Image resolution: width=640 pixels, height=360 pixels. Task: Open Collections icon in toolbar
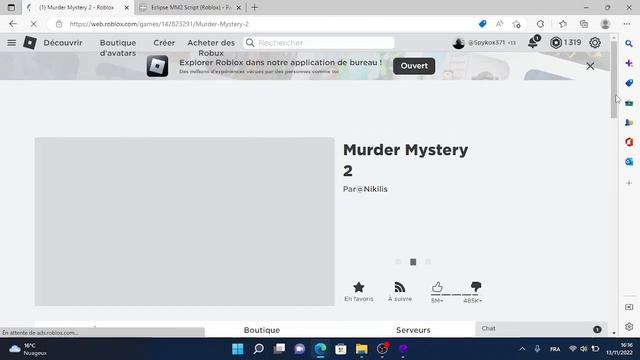click(584, 24)
